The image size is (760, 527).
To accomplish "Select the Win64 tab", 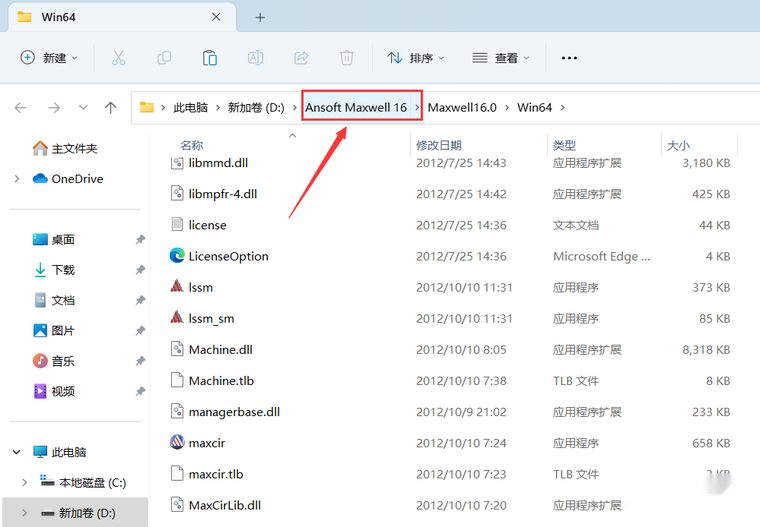I will (122, 17).
